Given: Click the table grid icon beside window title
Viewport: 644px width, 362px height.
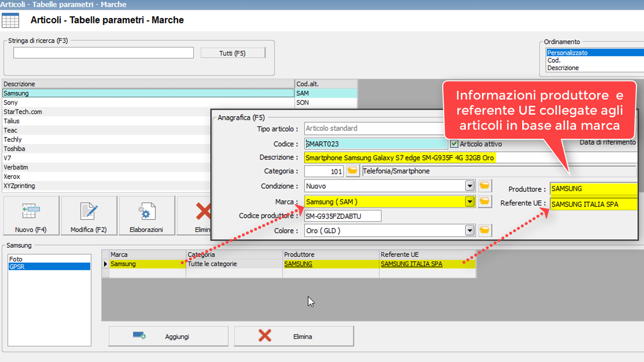Looking at the screenshot, I should coord(11,21).
